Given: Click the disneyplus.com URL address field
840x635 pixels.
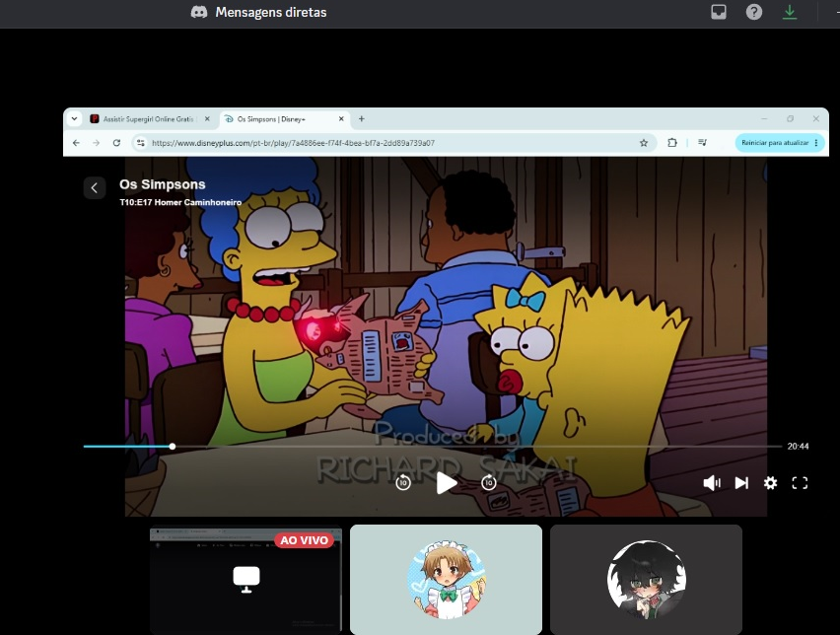Looking at the screenshot, I should (x=391, y=143).
